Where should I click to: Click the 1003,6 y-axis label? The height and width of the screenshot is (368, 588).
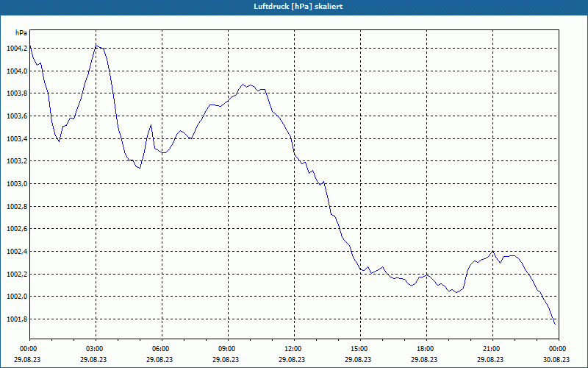(x=16, y=116)
